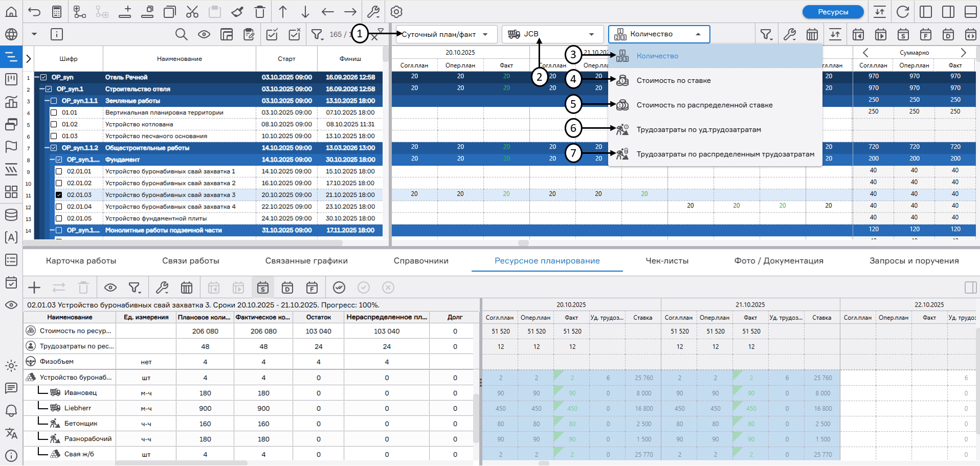Uncheck the checkbox for task 02.01.03
This screenshot has height=466, width=980.
click(x=59, y=195)
